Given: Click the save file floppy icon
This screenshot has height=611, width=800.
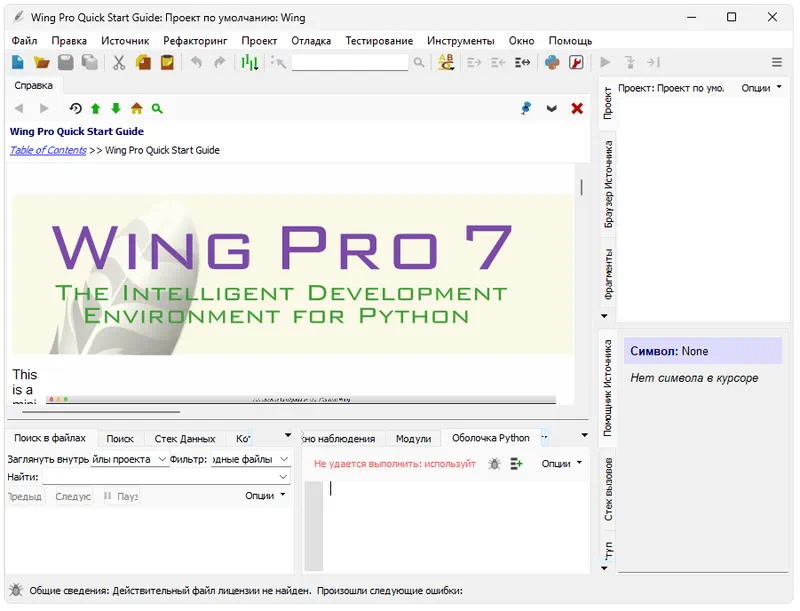Looking at the screenshot, I should tap(66, 62).
